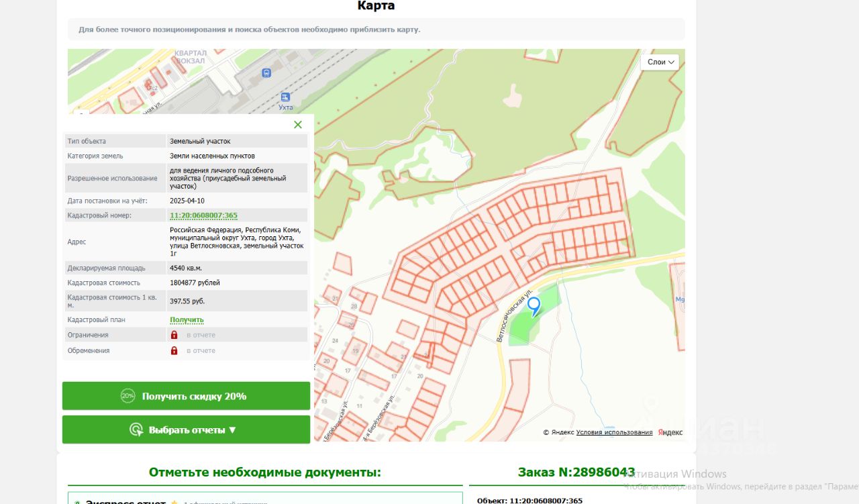Click Получить скидку 20% button

pos(186,396)
